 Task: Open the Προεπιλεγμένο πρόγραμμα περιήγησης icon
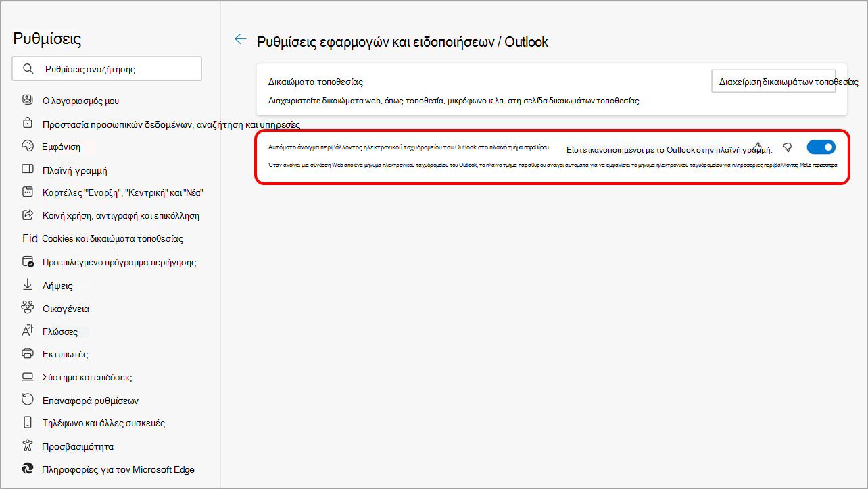[x=28, y=261]
